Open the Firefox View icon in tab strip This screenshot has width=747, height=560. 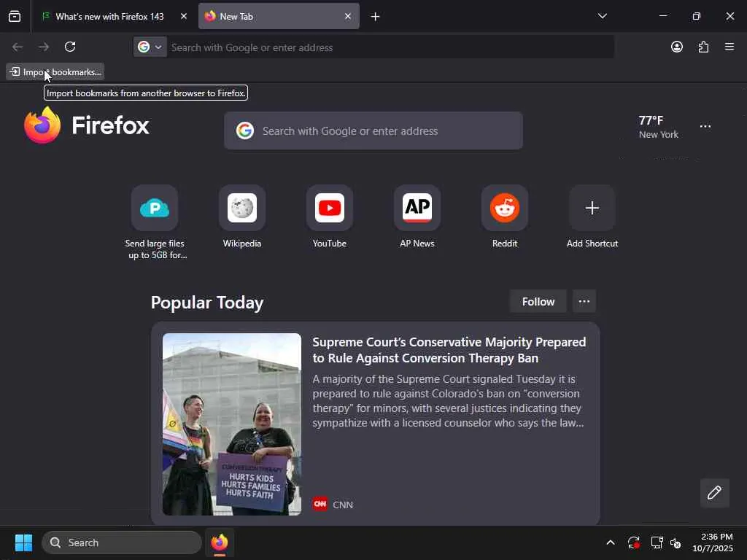tap(15, 16)
